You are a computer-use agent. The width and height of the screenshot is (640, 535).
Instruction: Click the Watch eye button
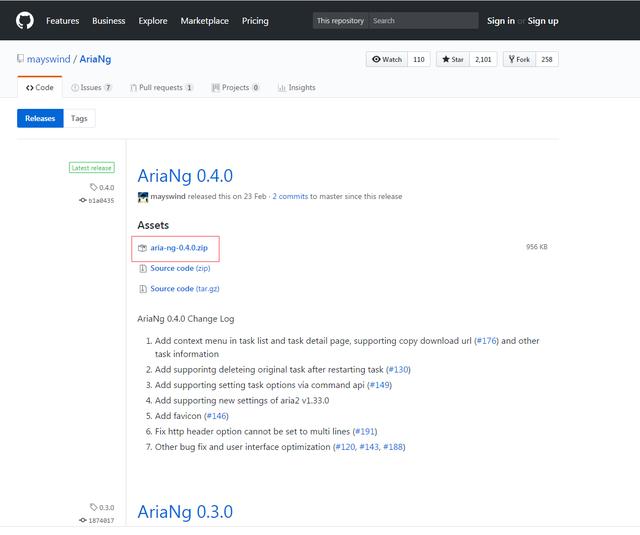coord(387,59)
